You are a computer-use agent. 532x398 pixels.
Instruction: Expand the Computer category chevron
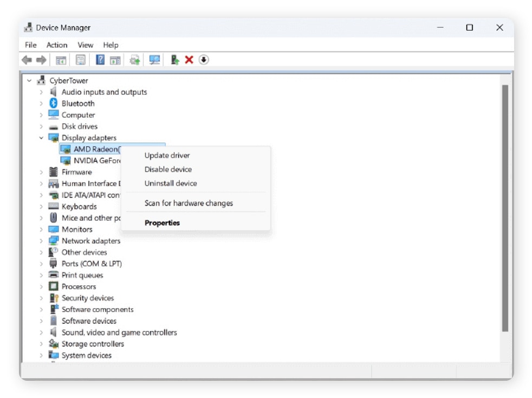click(41, 115)
